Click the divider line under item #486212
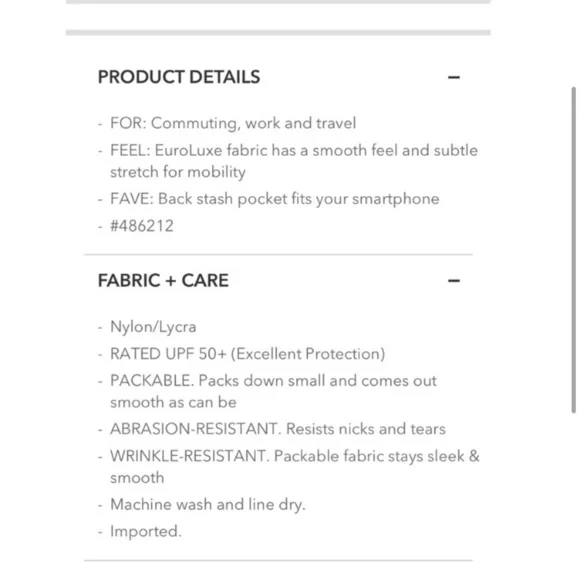Viewport: 580px width, 580px height. pyautogui.click(x=278, y=254)
